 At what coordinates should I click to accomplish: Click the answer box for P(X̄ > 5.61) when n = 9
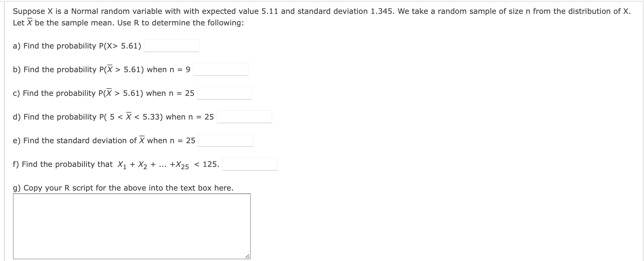click(221, 69)
